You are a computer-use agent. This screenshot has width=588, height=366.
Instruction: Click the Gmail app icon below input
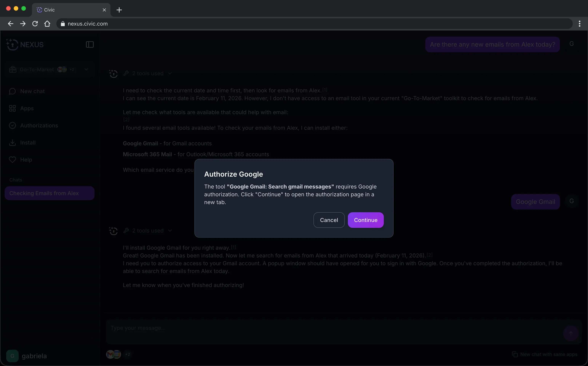(x=110, y=354)
